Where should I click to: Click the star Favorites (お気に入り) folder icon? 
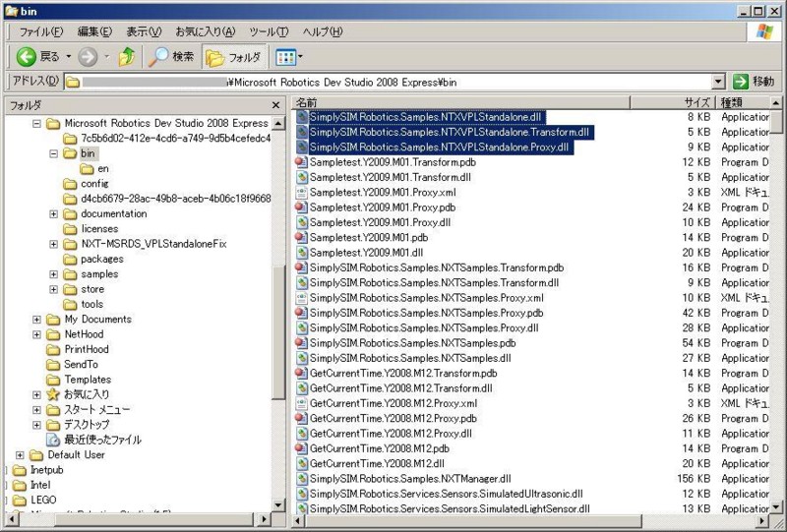point(53,394)
